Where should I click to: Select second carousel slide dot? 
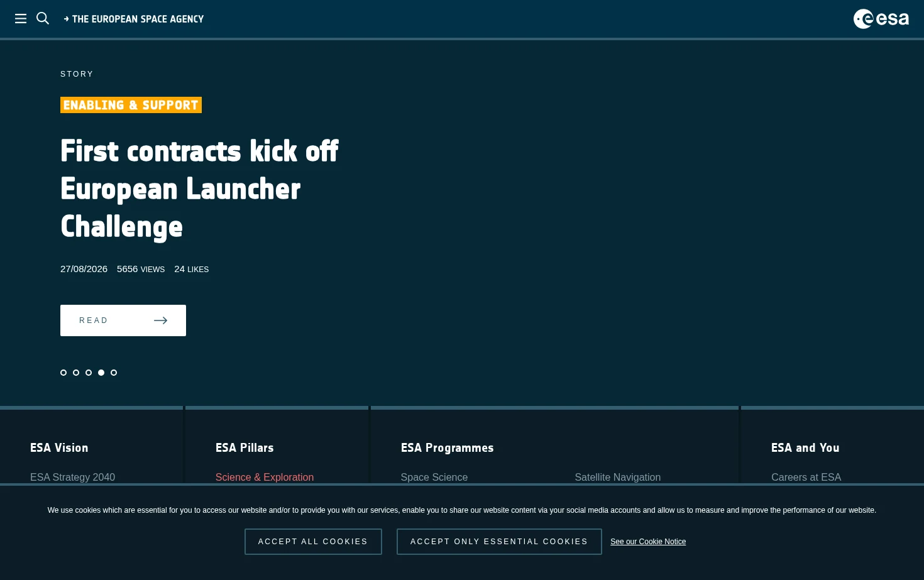point(76,373)
